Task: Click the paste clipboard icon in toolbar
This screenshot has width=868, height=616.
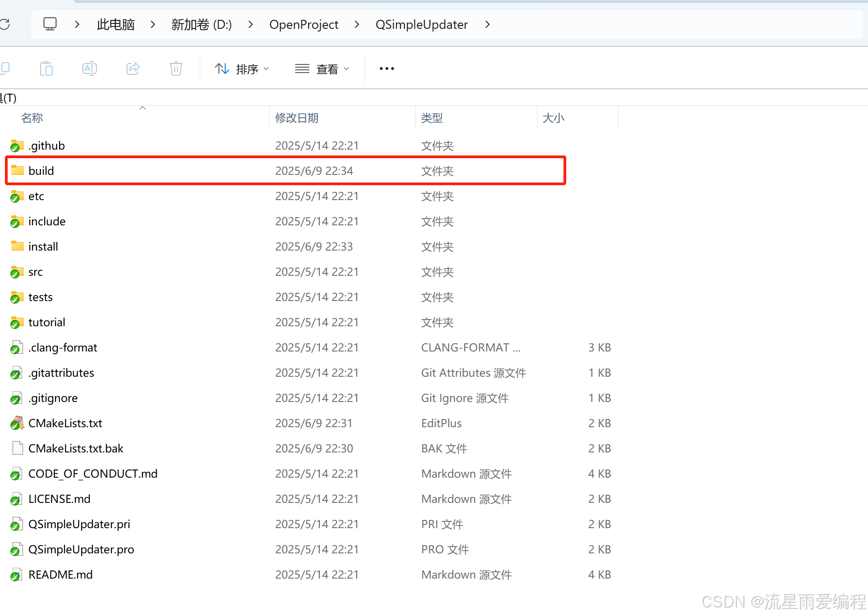Action: [46, 68]
